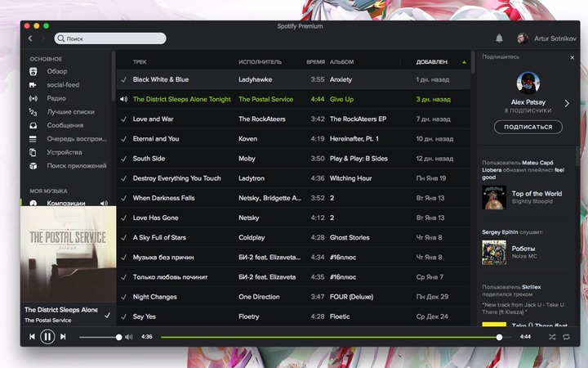Image resolution: width=588 pixels, height=368 pixels.
Task: Toggle repeat playback
Action: tap(566, 337)
